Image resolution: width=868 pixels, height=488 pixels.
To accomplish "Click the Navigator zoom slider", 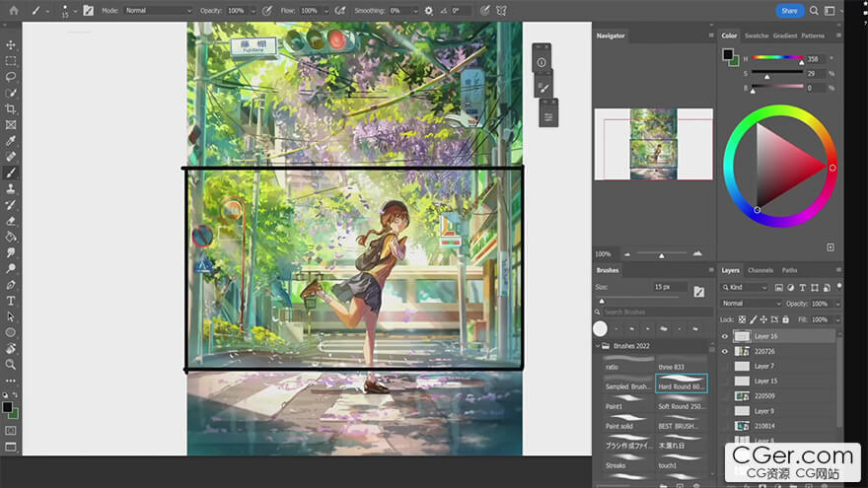I will pos(662,254).
